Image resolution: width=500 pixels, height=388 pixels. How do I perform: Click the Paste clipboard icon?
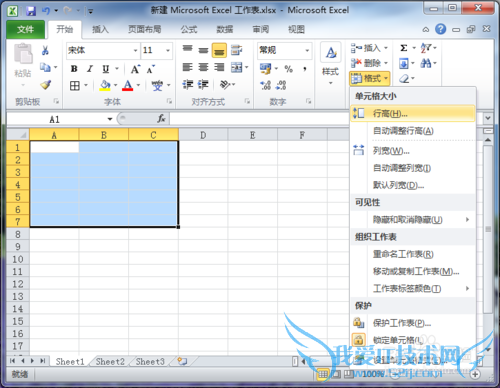(x=23, y=53)
